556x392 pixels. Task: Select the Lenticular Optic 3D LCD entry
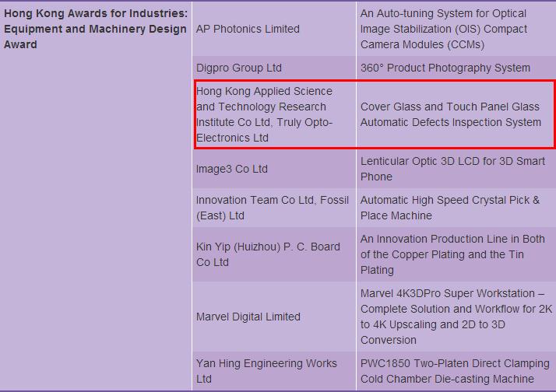pyautogui.click(x=452, y=169)
